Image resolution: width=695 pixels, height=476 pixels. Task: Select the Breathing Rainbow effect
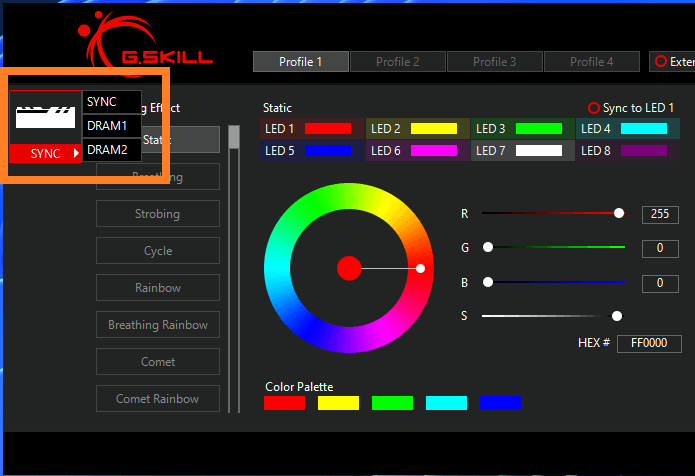(x=158, y=325)
